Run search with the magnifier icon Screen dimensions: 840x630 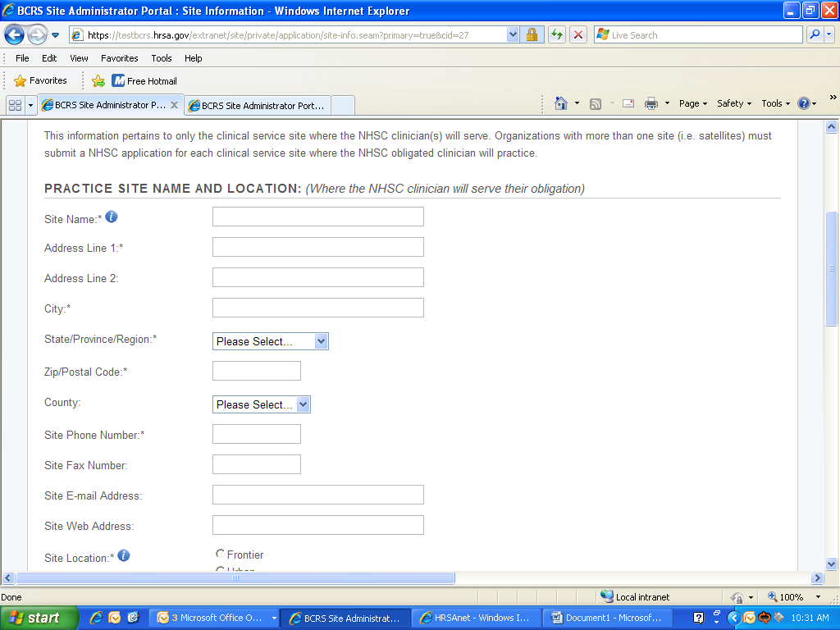(815, 34)
